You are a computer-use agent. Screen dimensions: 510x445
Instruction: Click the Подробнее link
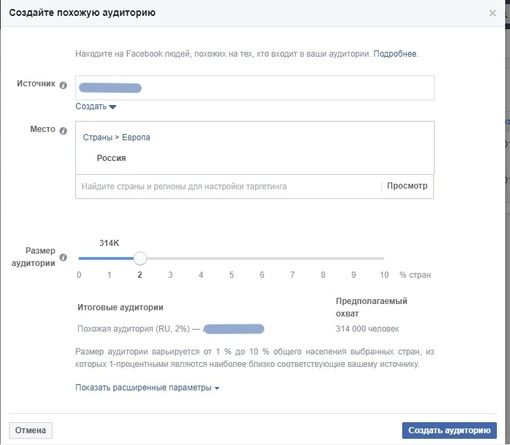tap(395, 54)
